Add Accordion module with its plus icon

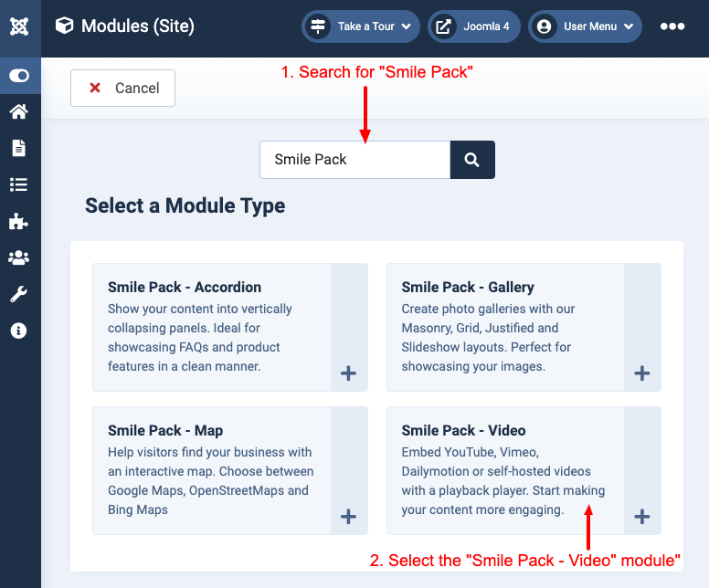[349, 373]
